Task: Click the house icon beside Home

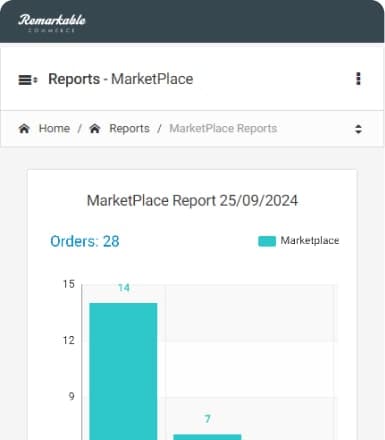Action: pos(24,128)
